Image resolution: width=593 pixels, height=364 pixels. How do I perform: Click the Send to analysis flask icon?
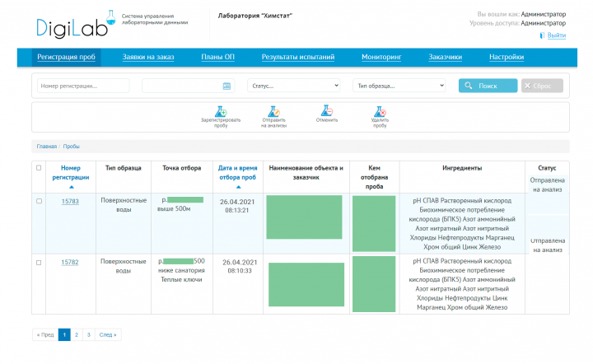coord(273,111)
